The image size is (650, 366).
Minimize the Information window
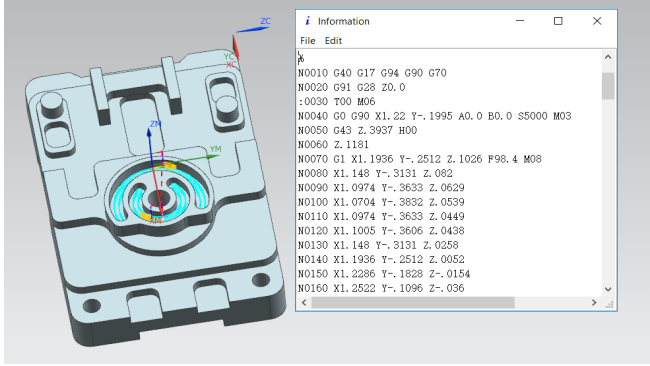coord(520,21)
